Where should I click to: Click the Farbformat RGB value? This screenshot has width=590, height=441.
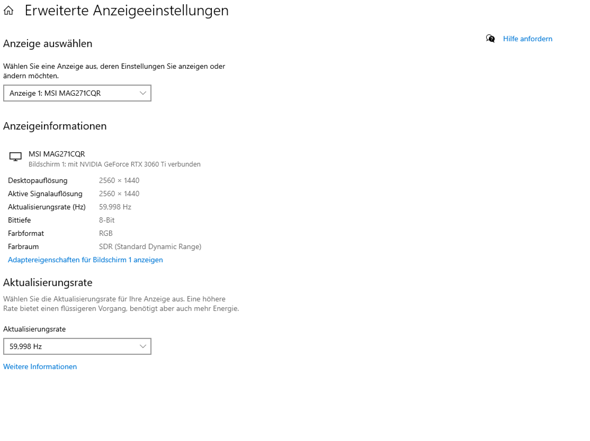[x=106, y=233]
